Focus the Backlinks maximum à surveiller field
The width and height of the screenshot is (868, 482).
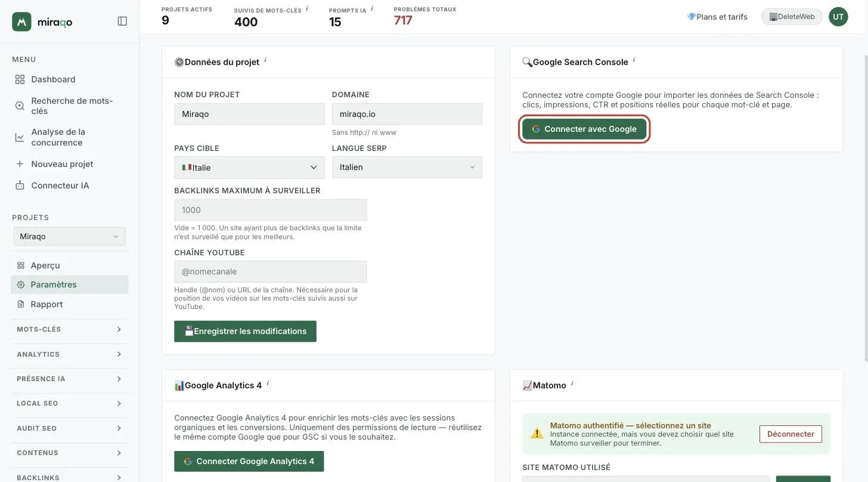click(x=271, y=210)
